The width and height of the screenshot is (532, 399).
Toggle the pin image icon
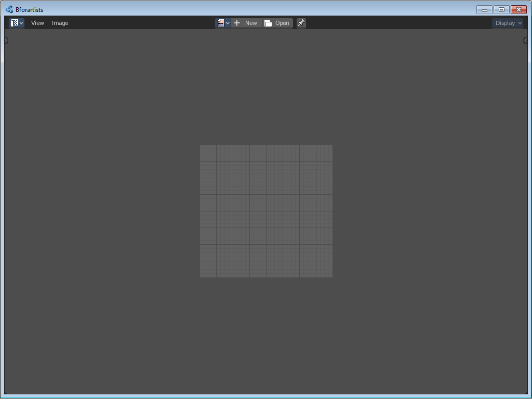pyautogui.click(x=301, y=23)
